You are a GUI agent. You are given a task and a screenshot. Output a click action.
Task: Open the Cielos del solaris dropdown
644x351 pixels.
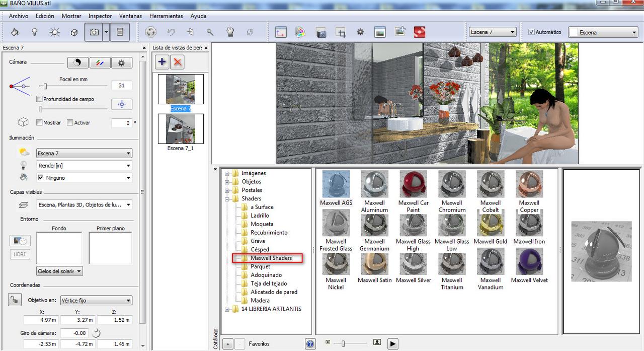59,271
